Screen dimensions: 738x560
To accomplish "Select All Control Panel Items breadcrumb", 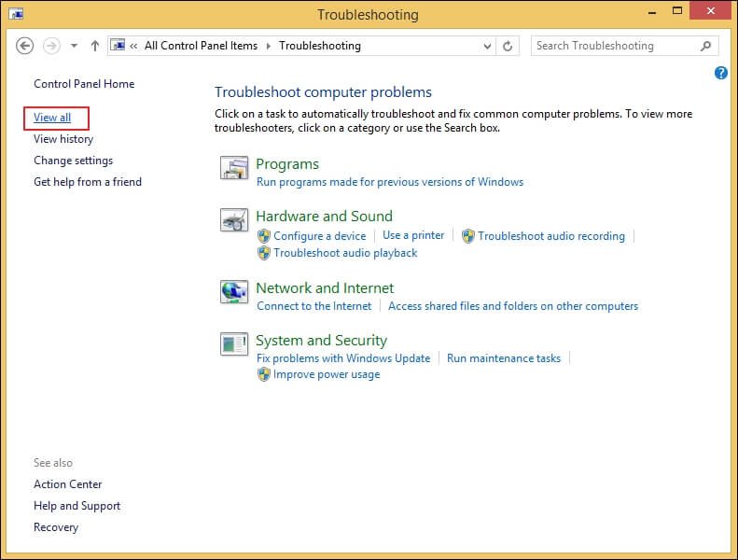I will (201, 46).
